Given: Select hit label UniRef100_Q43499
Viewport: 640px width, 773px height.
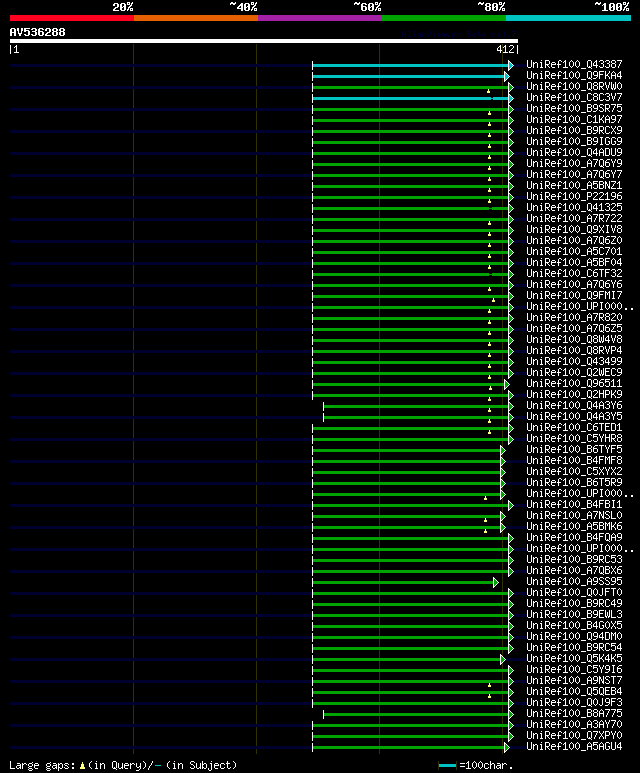Looking at the screenshot, I should pos(574,361).
